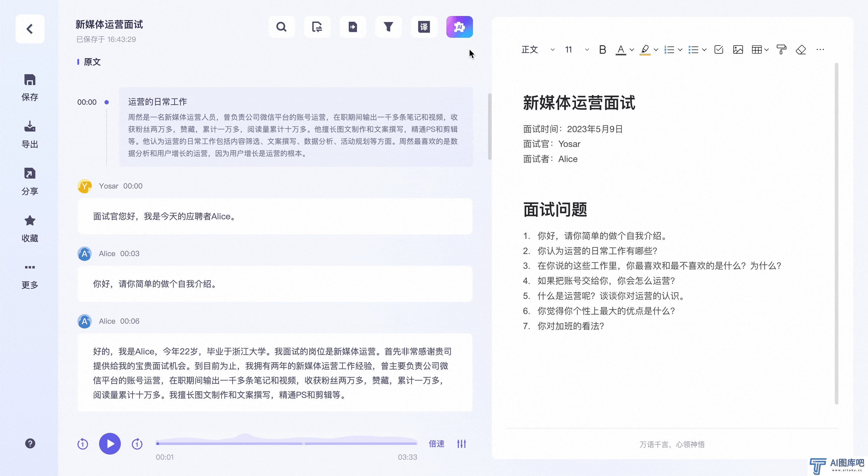Expand the table insert dropdown arrow
The image size is (868, 476).
(767, 50)
